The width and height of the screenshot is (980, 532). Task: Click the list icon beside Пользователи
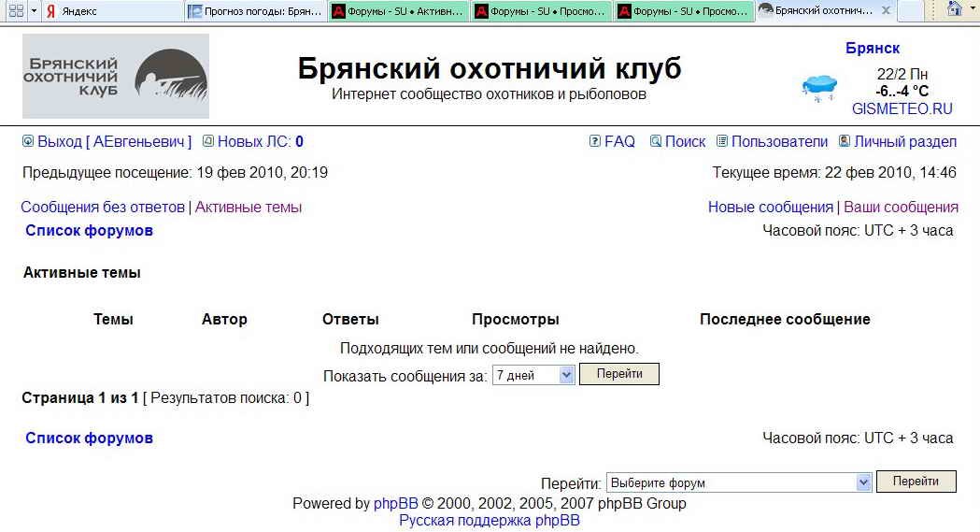coord(722,142)
